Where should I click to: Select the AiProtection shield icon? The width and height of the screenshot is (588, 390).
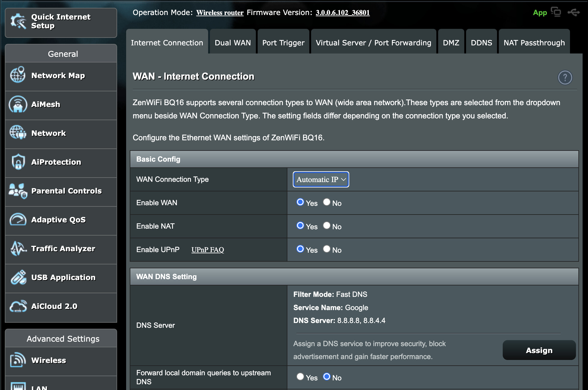click(x=18, y=162)
